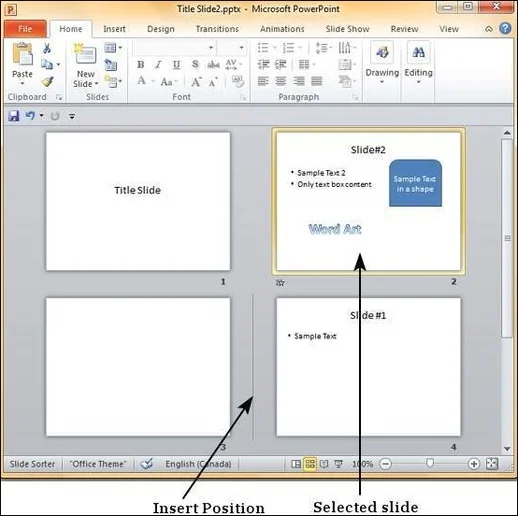The width and height of the screenshot is (518, 516).
Task: Toggle Strikethrough formatting
Action: (213, 64)
